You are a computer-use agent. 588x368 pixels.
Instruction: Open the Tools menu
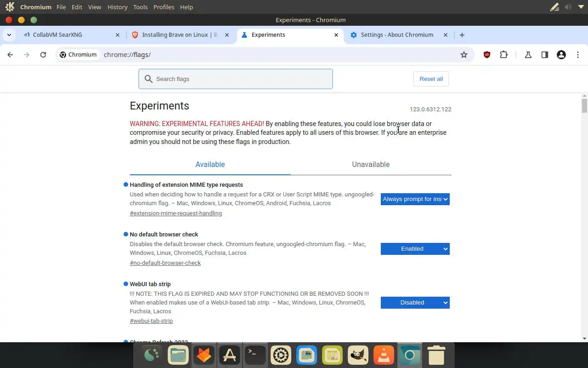tap(140, 7)
